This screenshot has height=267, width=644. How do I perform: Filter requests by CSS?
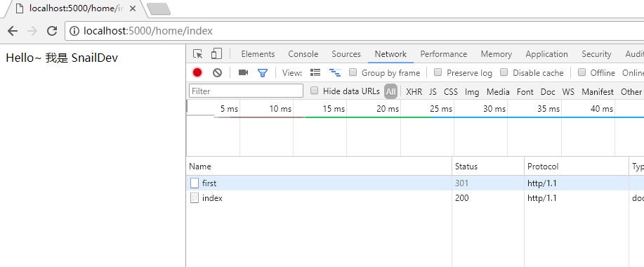pos(451,91)
